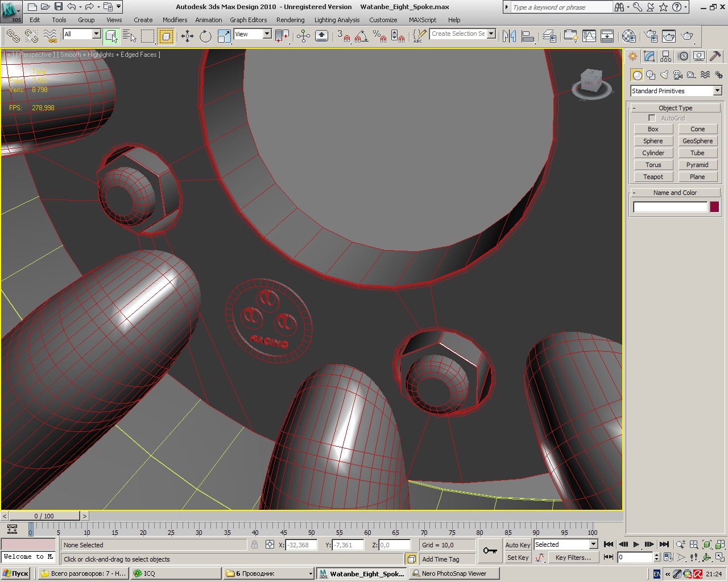Click the Unlink Selection tool
Screen dimensions: 728x582
pyautogui.click(x=31, y=36)
